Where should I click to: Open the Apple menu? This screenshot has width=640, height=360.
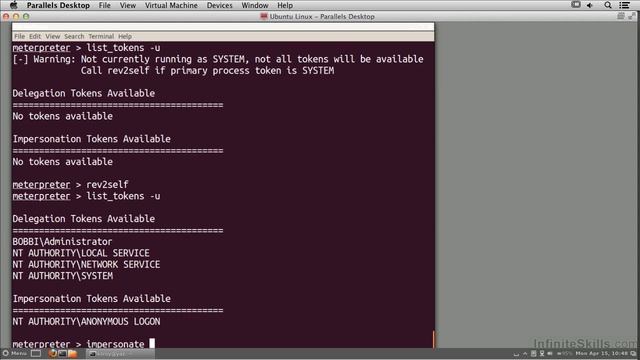coord(13,5)
